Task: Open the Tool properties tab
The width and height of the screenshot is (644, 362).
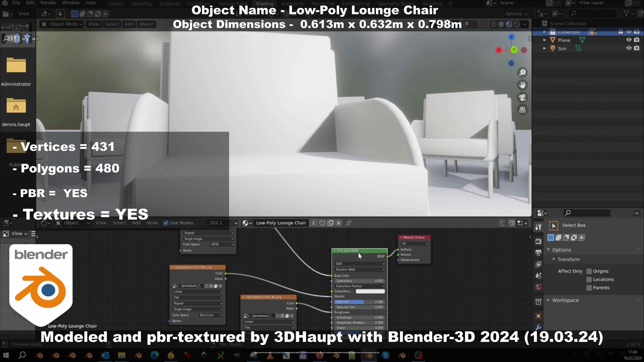Action: pos(539,227)
